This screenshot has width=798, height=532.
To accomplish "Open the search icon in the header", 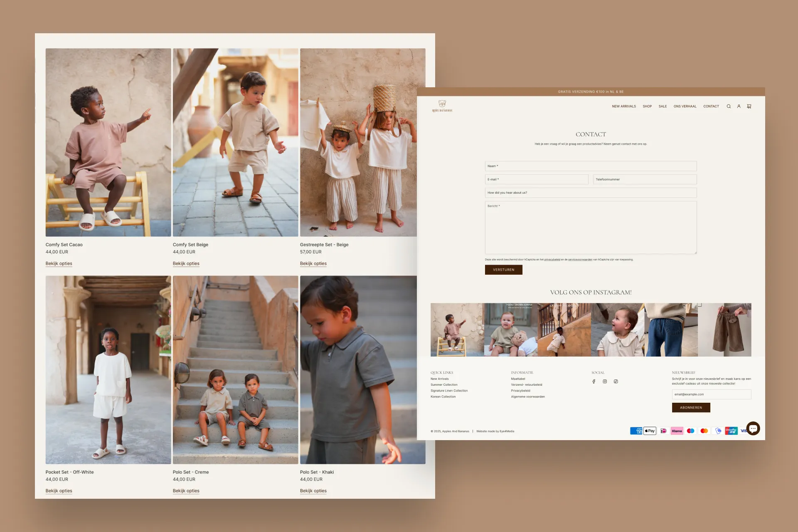I will 729,106.
